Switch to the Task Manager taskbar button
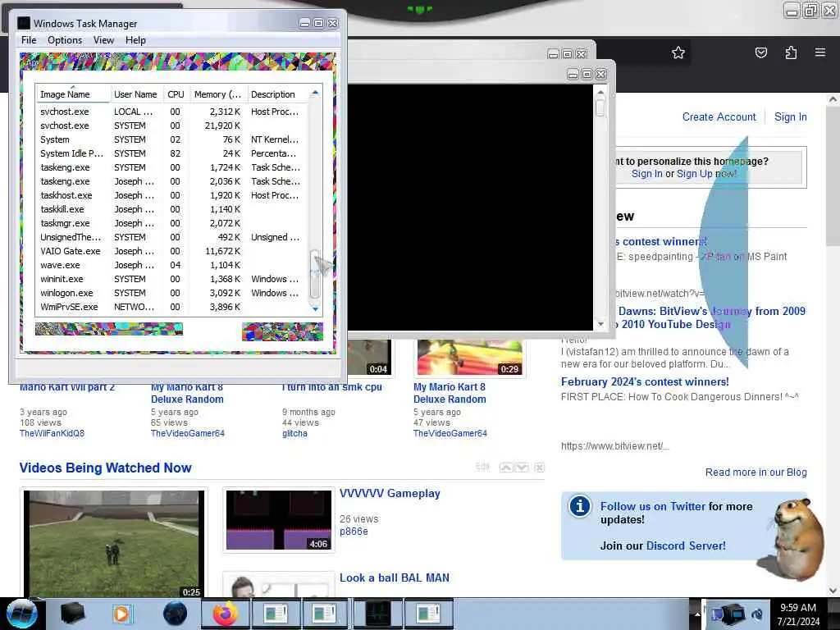840x630 pixels. (378, 614)
